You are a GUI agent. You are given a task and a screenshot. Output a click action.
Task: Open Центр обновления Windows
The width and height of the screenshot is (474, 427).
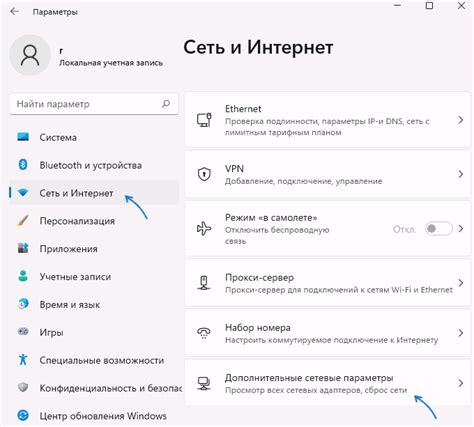click(x=94, y=415)
